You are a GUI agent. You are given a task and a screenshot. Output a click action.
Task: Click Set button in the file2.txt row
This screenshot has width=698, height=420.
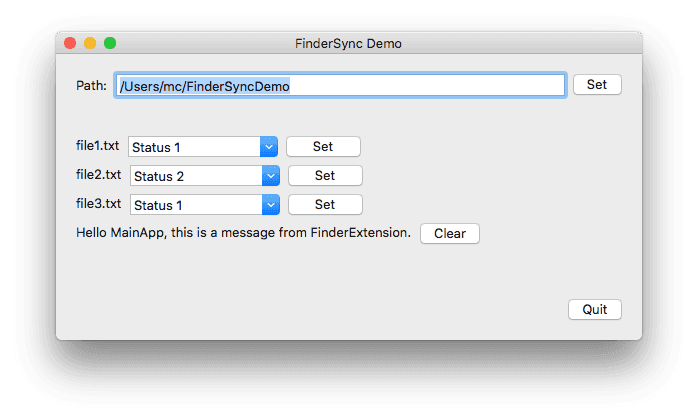point(325,175)
